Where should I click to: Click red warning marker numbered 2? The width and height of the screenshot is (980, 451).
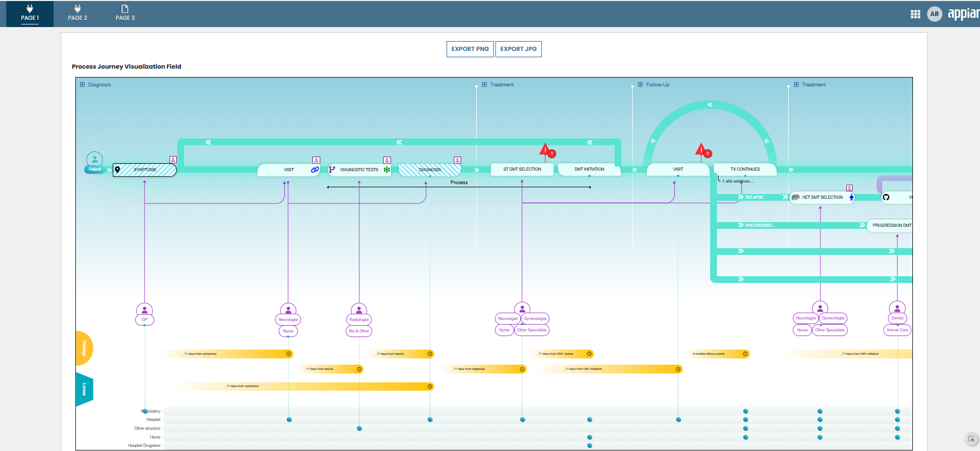tap(701, 150)
